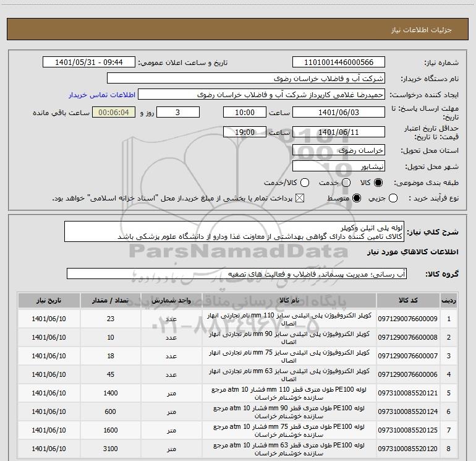Click product code 0971290076600009

point(408,319)
